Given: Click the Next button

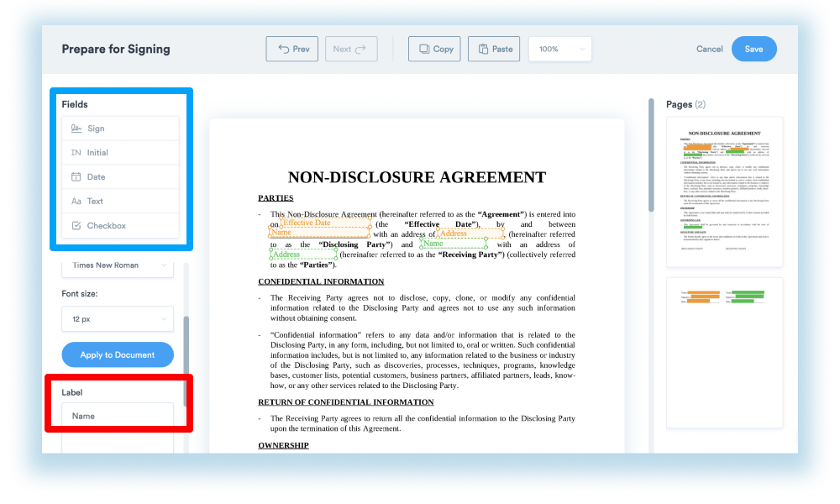Looking at the screenshot, I should click(x=351, y=49).
